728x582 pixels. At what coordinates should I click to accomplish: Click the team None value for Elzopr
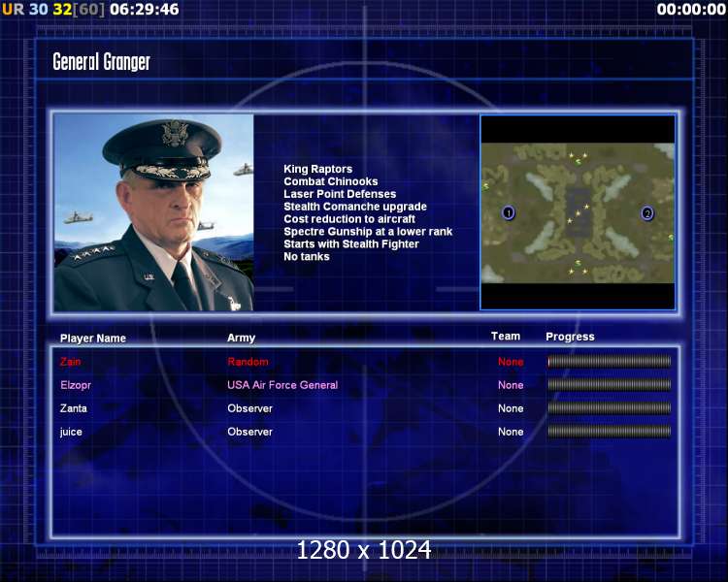point(511,385)
